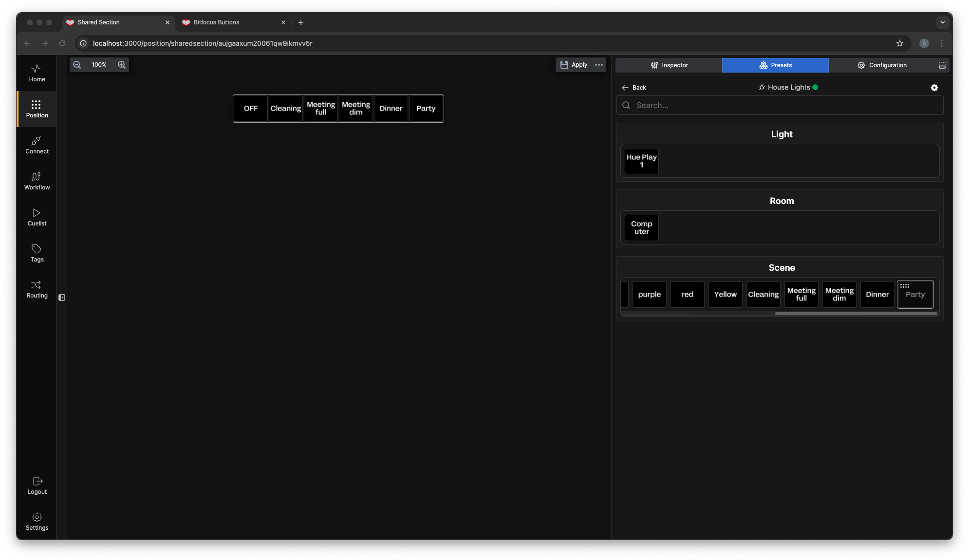The height and width of the screenshot is (560, 969).
Task: Go Back in the presets panel
Action: click(x=634, y=88)
